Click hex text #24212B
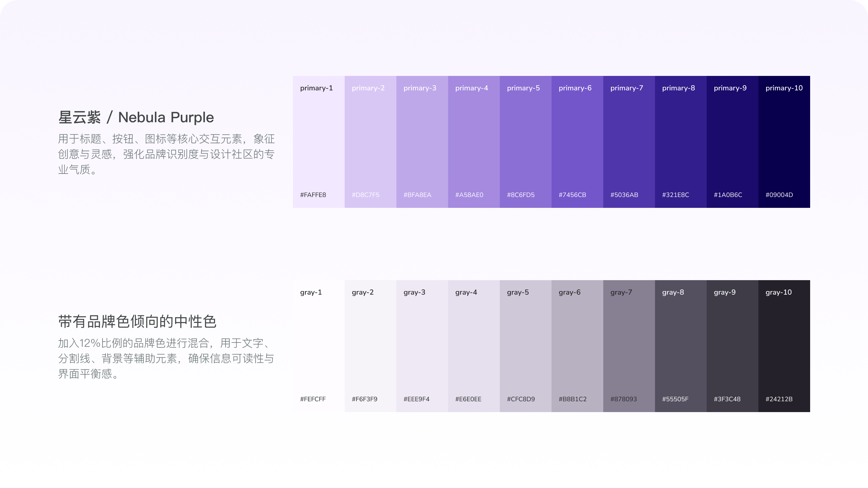The image size is (868, 488). (x=779, y=399)
